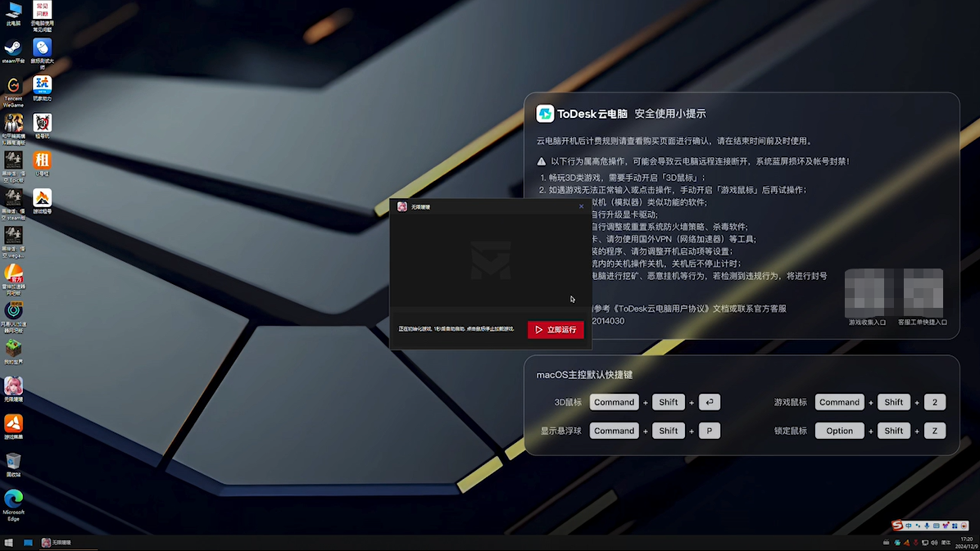Image resolution: width=980 pixels, height=551 pixels.
Task: Click the ToDesk logo in tips panel
Action: [545, 114]
